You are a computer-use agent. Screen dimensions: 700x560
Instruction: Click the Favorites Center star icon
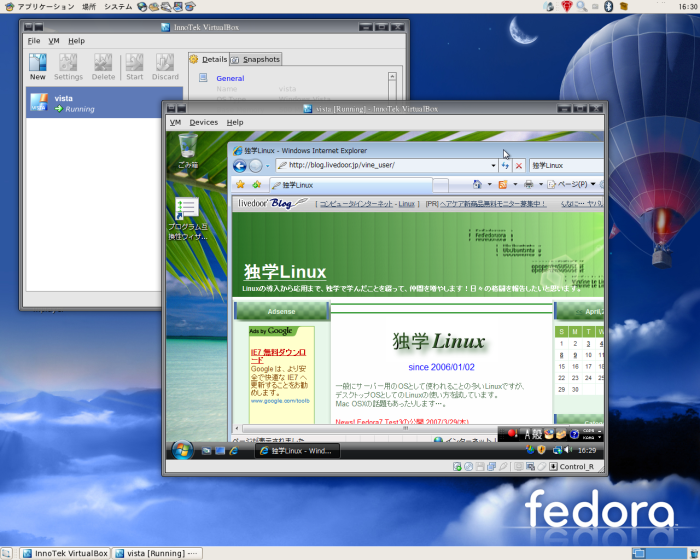pos(240,184)
